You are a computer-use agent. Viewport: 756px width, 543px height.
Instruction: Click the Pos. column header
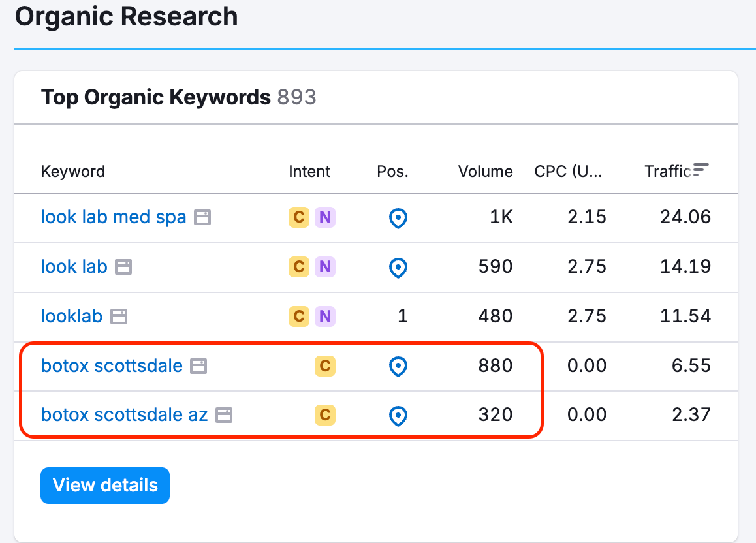tap(392, 172)
